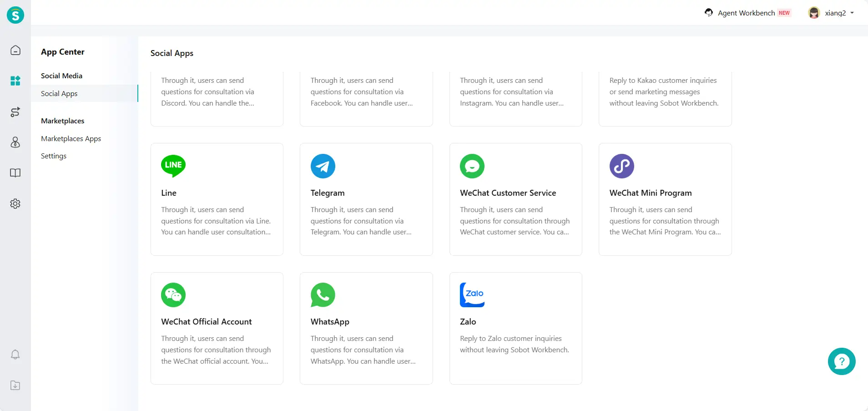This screenshot has width=868, height=411.
Task: Click the Zalo customer inquiries description
Action: [514, 344]
